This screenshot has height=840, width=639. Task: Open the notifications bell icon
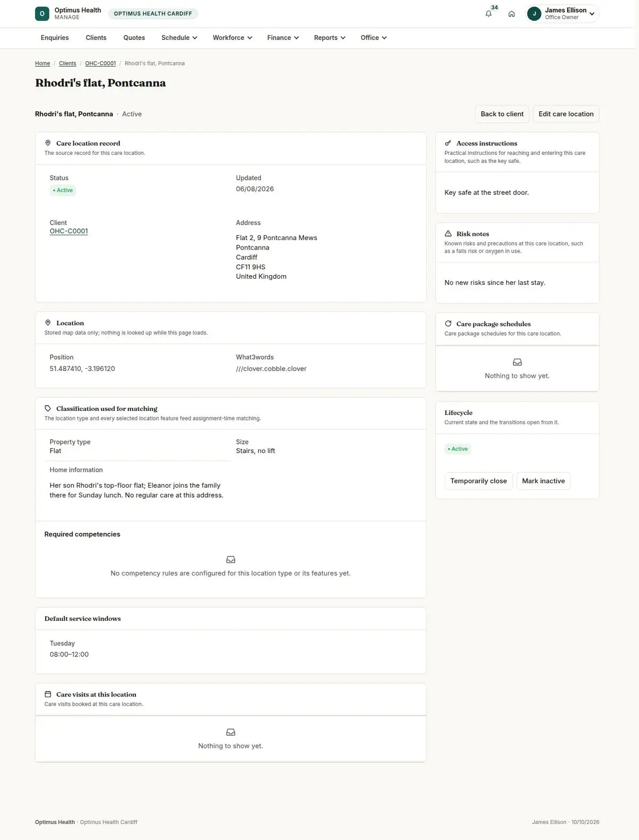(x=488, y=14)
